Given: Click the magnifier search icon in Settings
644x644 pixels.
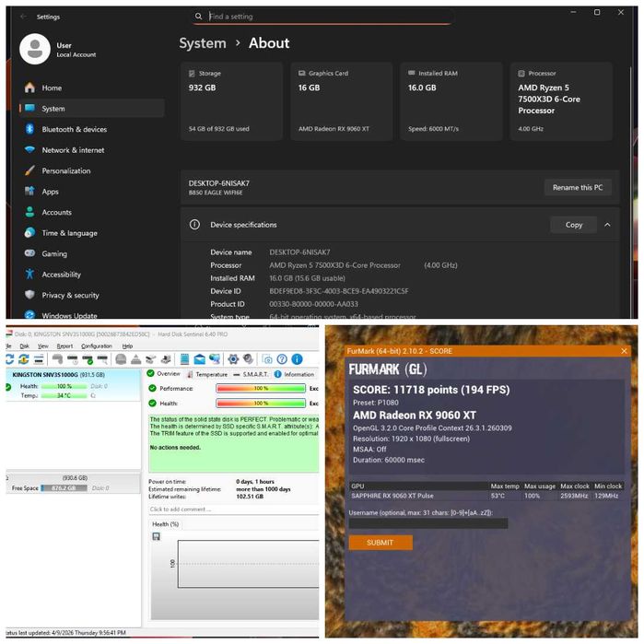Looking at the screenshot, I should 199,17.
